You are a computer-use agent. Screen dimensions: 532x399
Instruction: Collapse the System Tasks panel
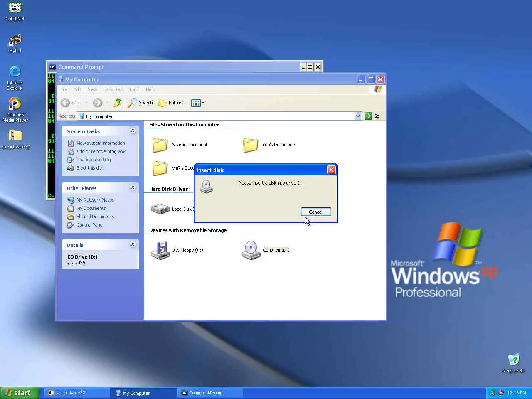tap(133, 131)
